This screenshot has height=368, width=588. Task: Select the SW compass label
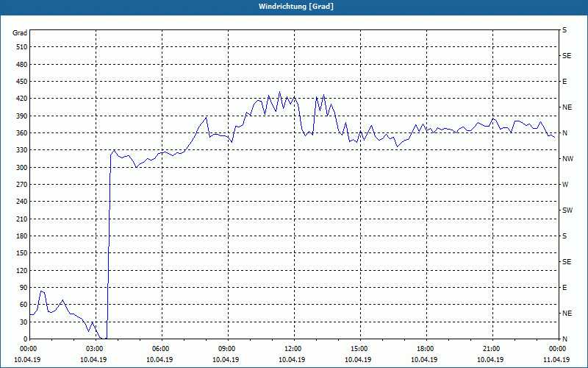point(567,210)
